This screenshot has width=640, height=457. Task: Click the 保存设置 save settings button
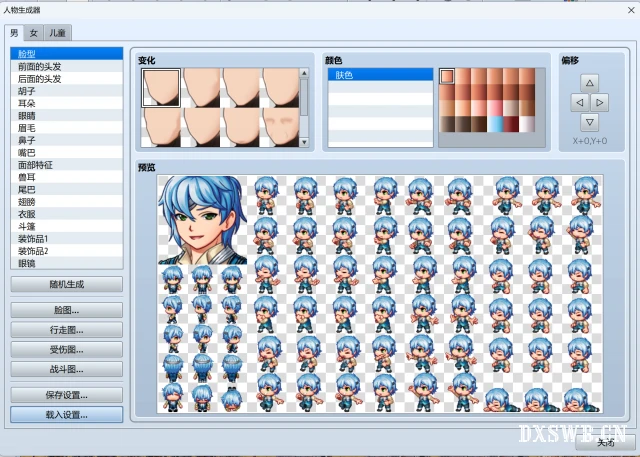(x=67, y=395)
